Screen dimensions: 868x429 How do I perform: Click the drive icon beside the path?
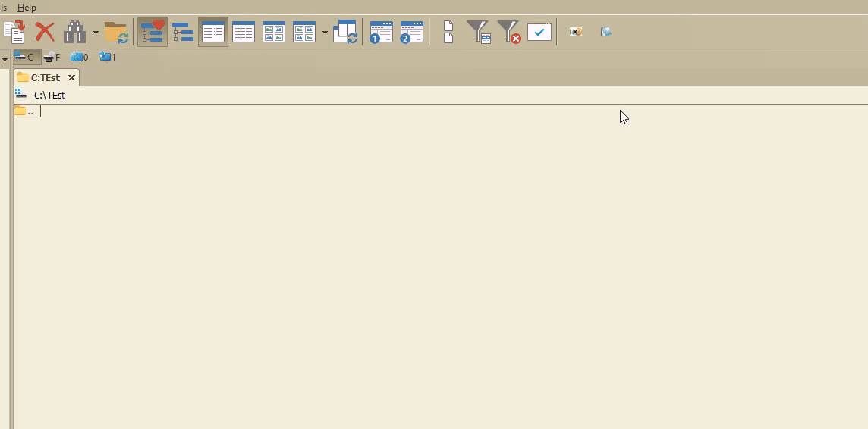click(x=21, y=95)
